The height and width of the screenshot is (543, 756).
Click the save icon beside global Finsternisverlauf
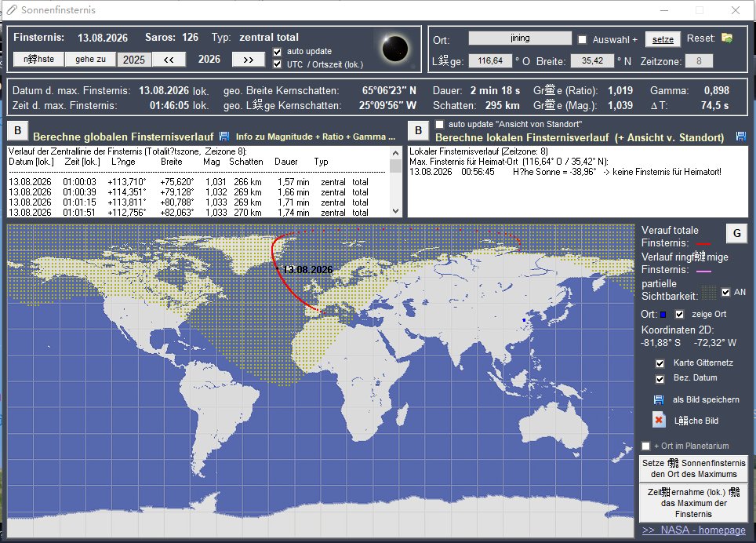pos(224,137)
